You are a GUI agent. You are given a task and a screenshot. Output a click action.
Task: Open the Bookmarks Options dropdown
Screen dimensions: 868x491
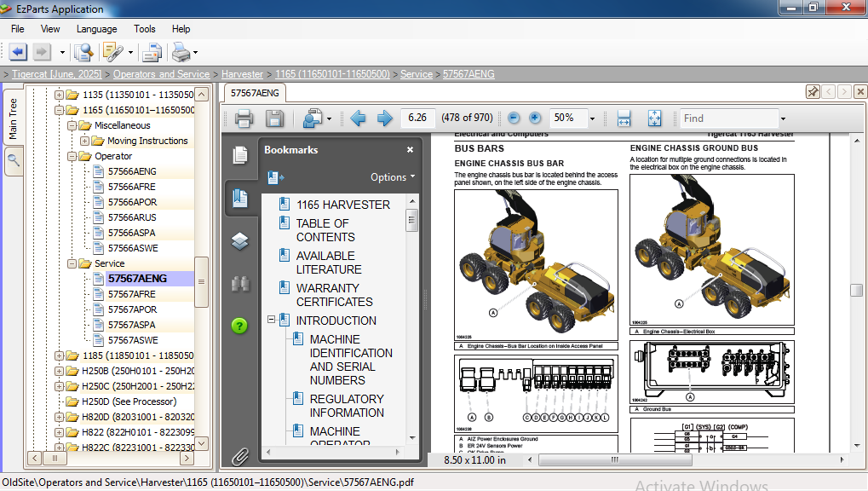point(393,177)
